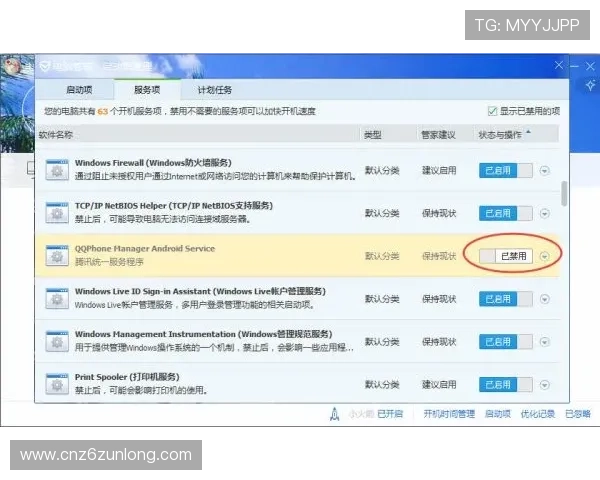Click 建议启用 in Print Spooler row
This screenshot has height=480, width=600.
439,385
